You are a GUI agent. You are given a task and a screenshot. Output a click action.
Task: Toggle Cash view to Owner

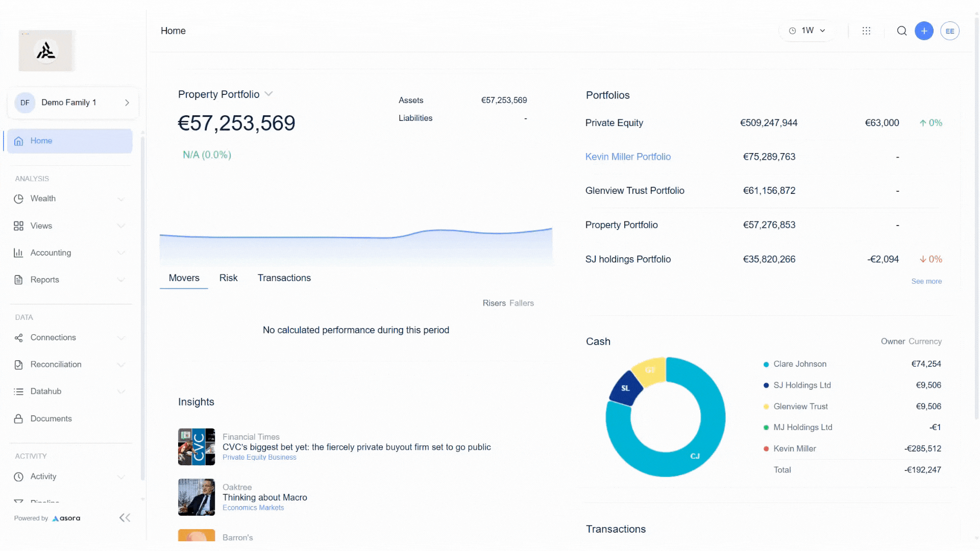click(892, 341)
